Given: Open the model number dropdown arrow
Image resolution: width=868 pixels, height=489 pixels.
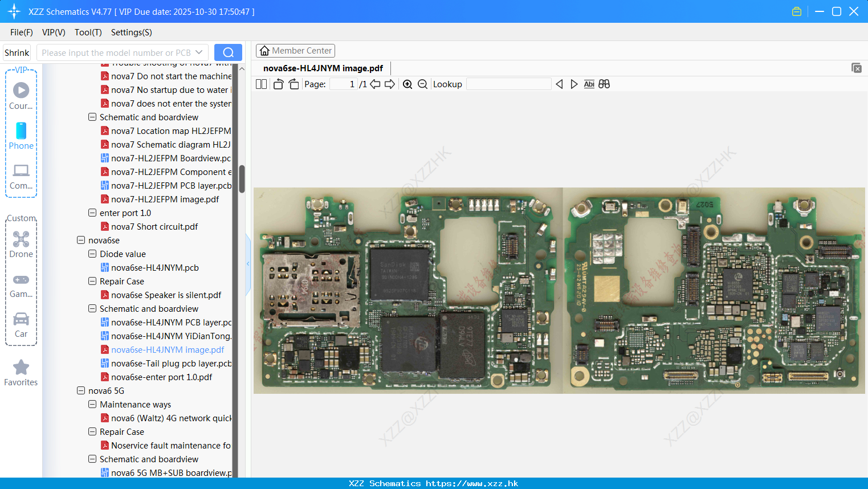Looking at the screenshot, I should tap(199, 52).
